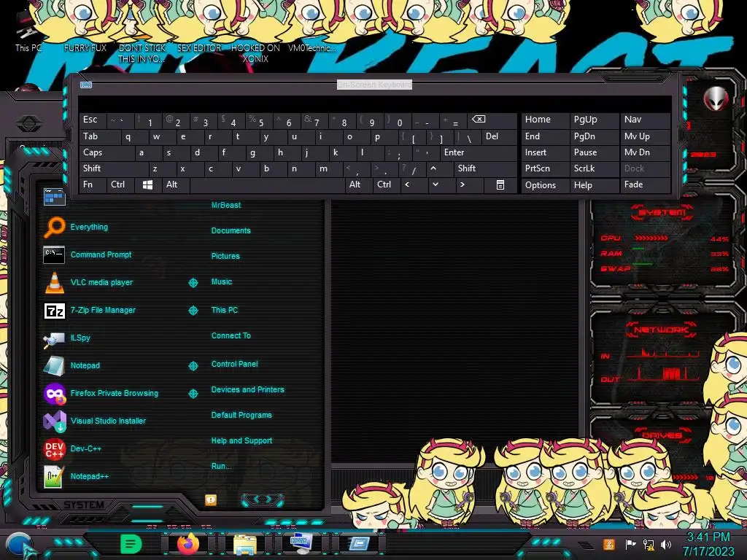Click the Action Center flag tray icon

pyautogui.click(x=630, y=544)
